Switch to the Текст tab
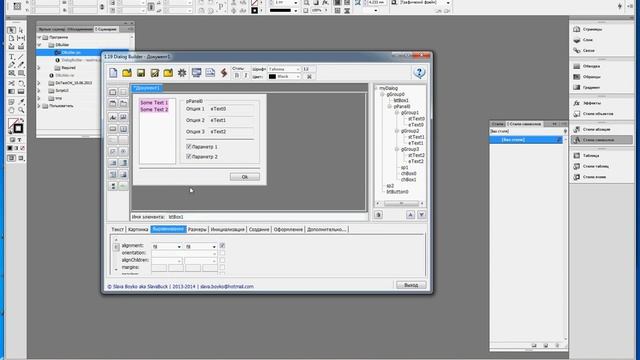This screenshot has width=640, height=360. (118, 229)
